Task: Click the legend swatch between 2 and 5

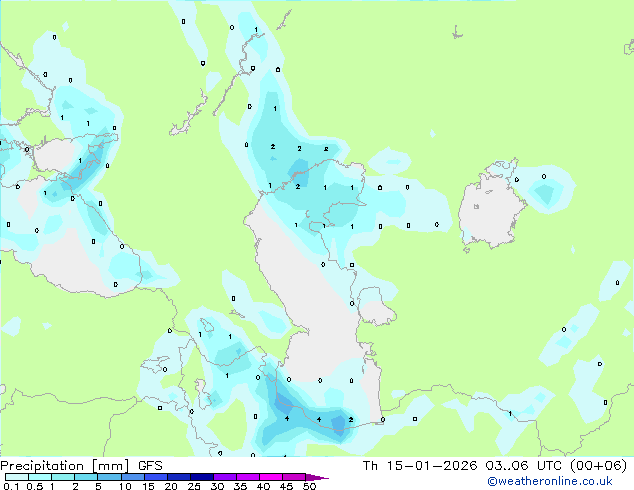Action: click(86, 477)
